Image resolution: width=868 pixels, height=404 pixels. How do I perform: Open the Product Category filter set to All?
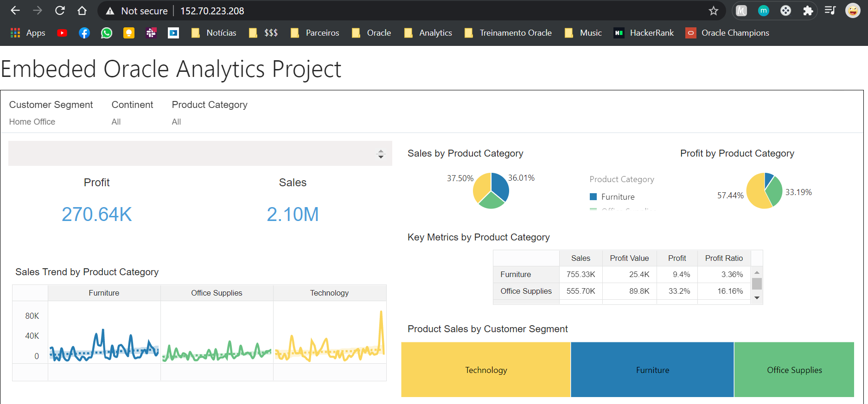(x=176, y=122)
